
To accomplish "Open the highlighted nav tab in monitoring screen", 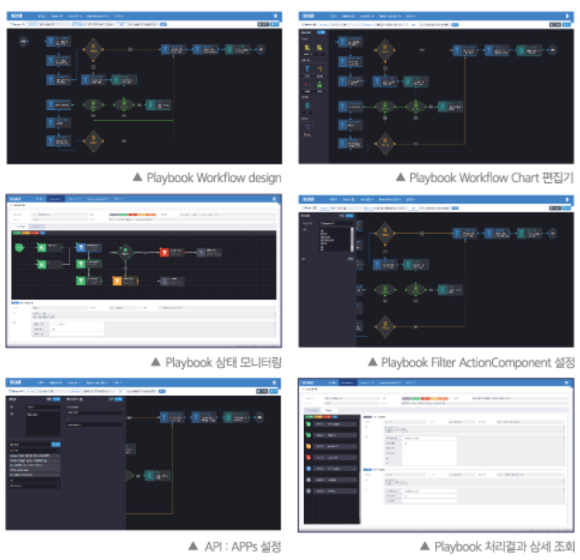I will click(x=55, y=199).
